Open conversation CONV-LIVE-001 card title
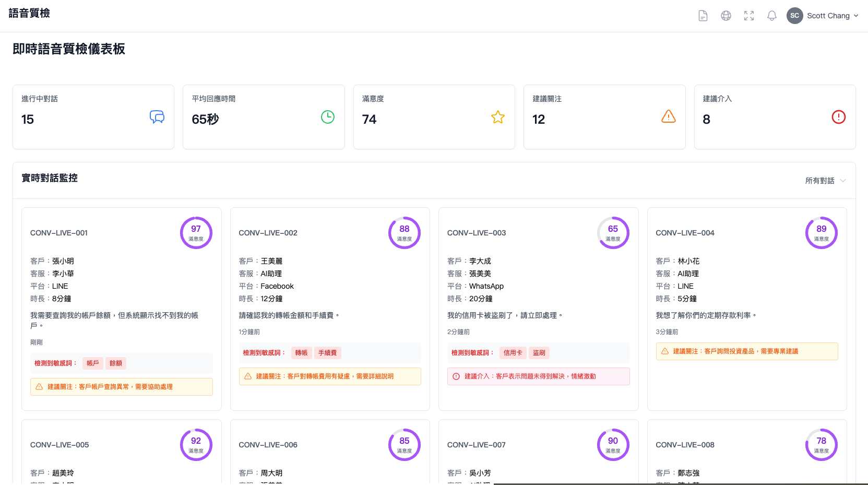This screenshot has height=485, width=868. (x=59, y=233)
